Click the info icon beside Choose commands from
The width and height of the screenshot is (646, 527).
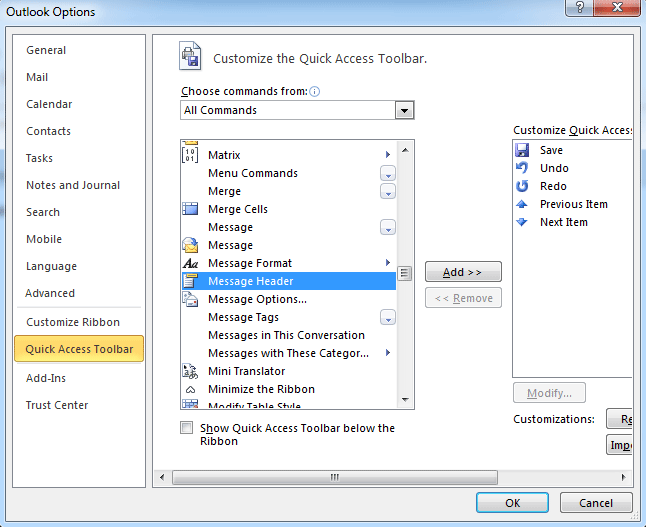click(x=314, y=91)
